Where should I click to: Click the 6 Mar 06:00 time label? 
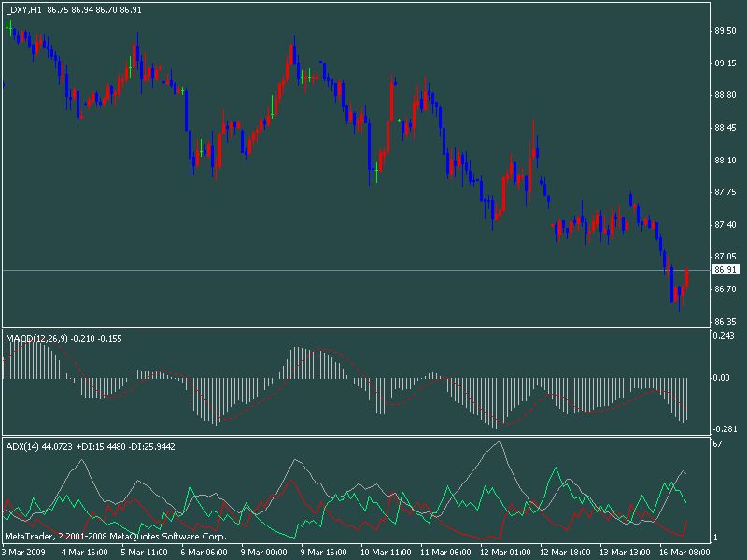(x=204, y=553)
